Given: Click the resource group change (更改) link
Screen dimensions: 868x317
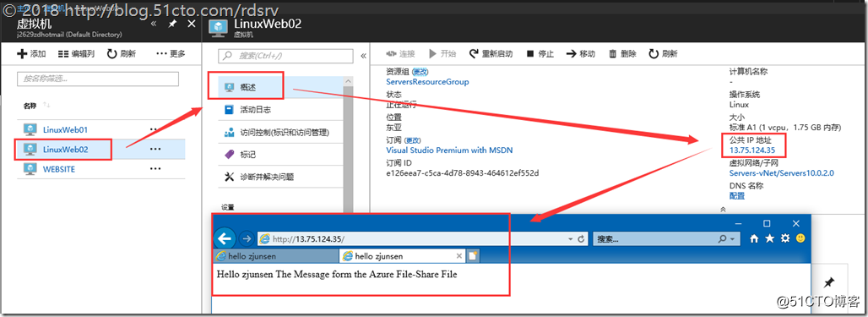Looking at the screenshot, I should point(420,72).
